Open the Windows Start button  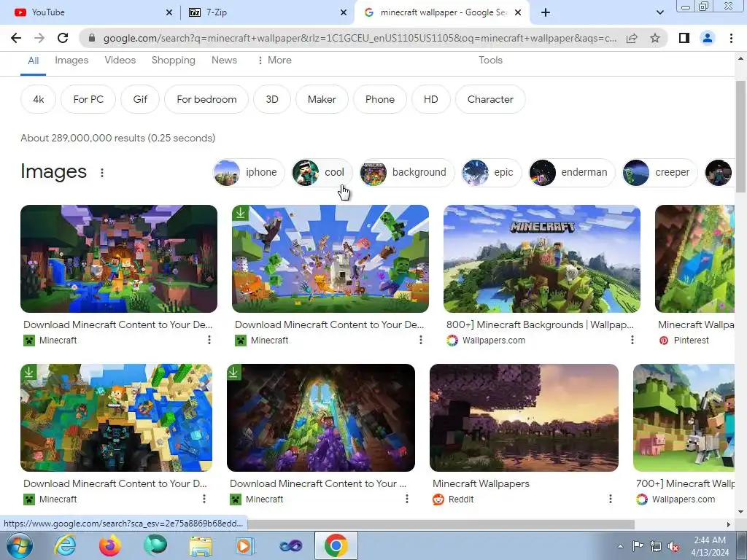click(20, 545)
